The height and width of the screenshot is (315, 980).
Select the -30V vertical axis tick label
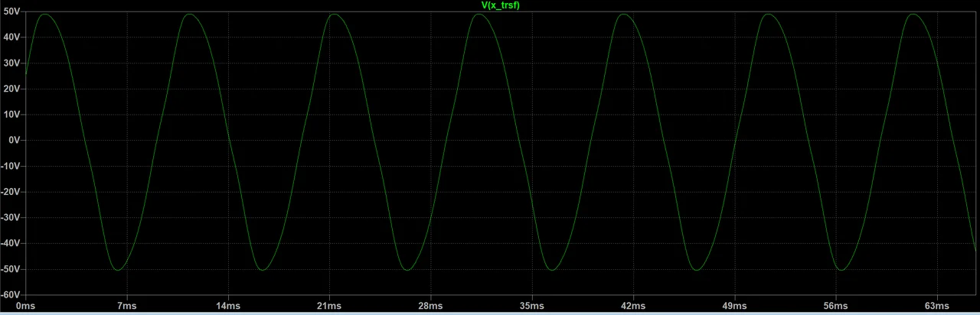click(x=10, y=218)
